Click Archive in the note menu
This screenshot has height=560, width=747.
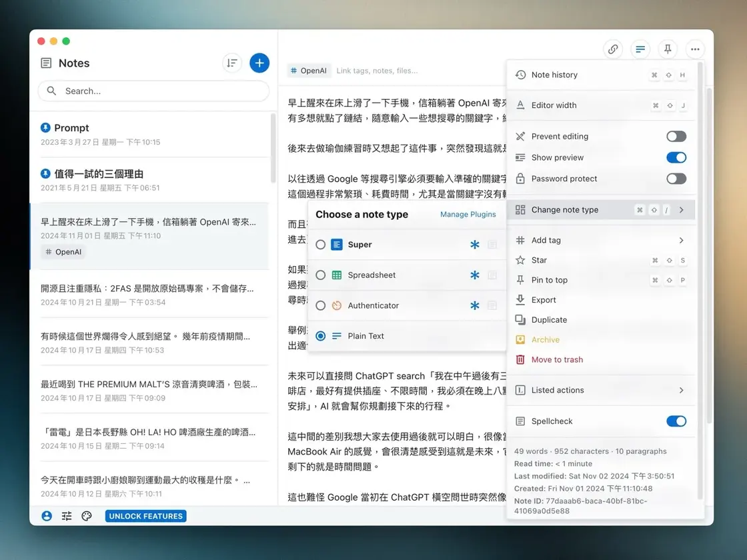pos(601,340)
